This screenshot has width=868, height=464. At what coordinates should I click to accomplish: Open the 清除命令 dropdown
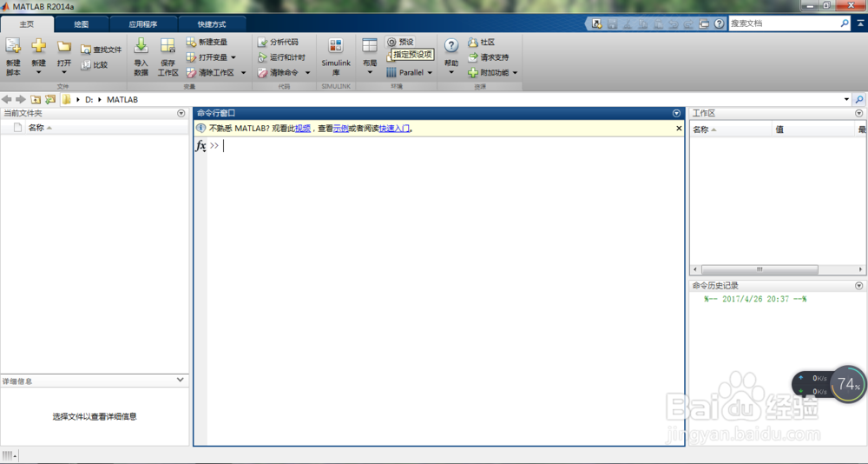pyautogui.click(x=308, y=73)
